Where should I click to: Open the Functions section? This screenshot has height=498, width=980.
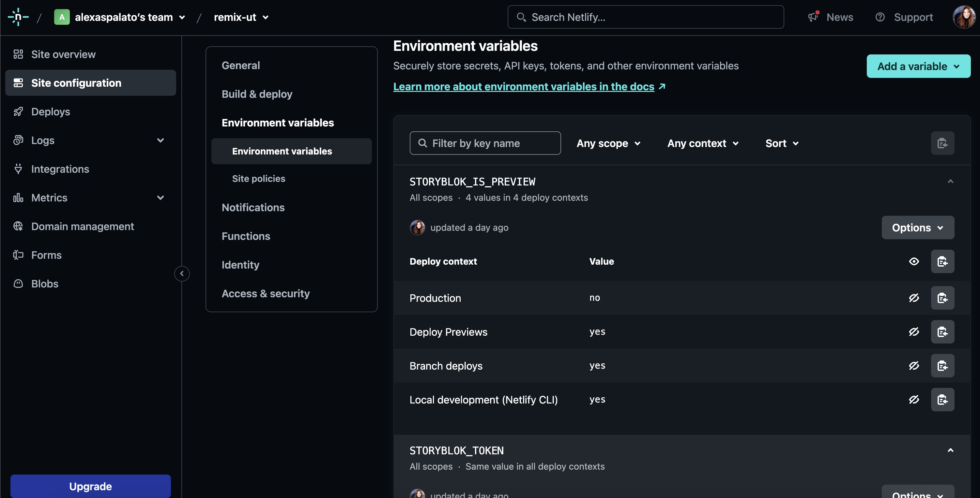point(246,236)
